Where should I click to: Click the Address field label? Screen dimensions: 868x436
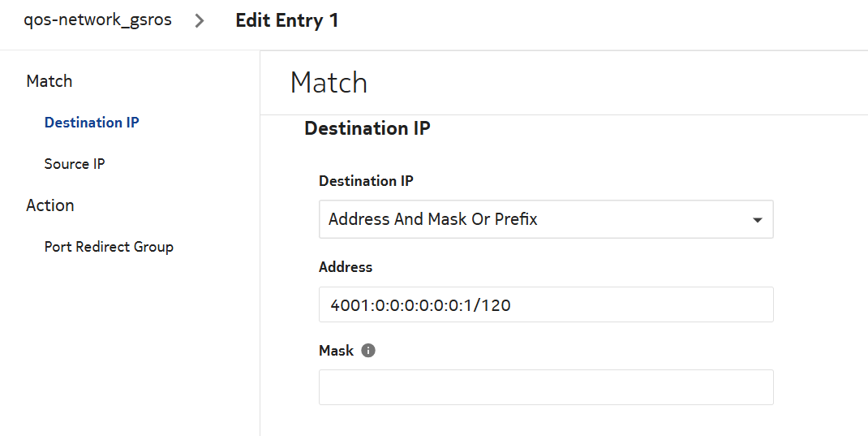click(346, 267)
